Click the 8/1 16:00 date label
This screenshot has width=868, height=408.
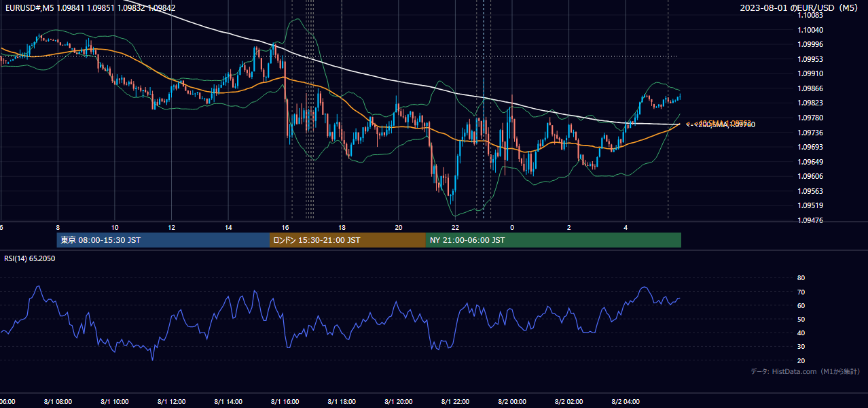[x=285, y=402]
